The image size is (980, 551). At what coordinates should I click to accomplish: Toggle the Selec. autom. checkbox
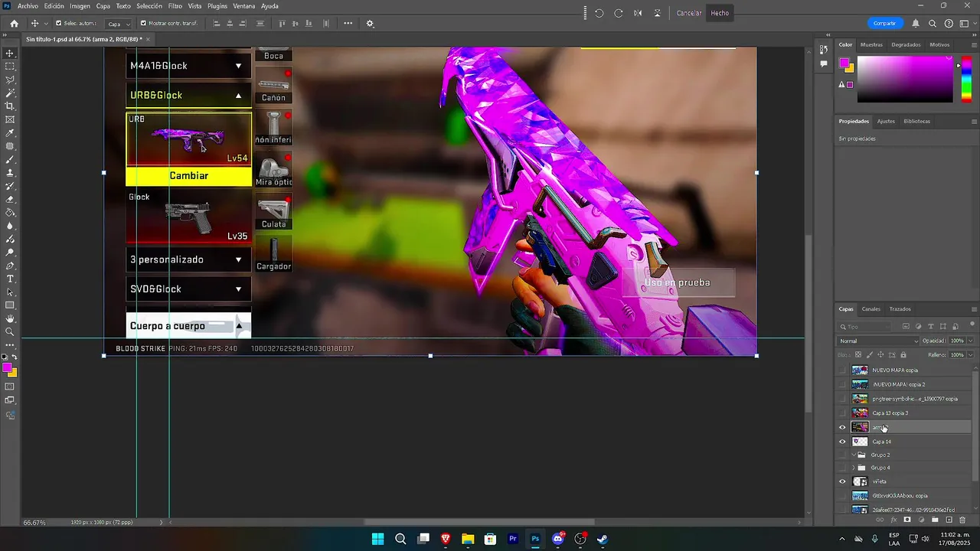point(57,23)
